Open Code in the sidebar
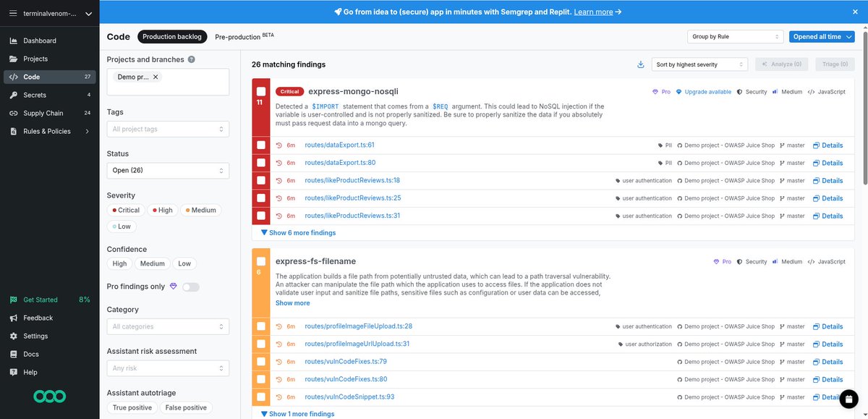The image size is (868, 419). click(49, 77)
